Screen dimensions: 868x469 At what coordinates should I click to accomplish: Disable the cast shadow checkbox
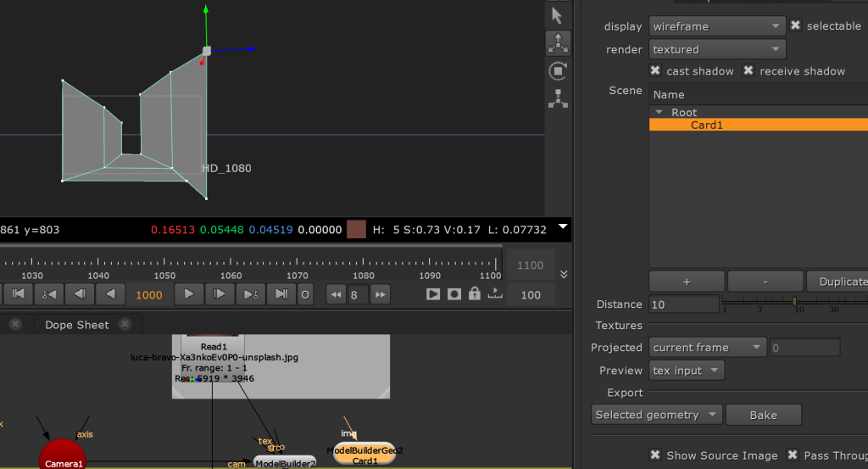pos(655,71)
